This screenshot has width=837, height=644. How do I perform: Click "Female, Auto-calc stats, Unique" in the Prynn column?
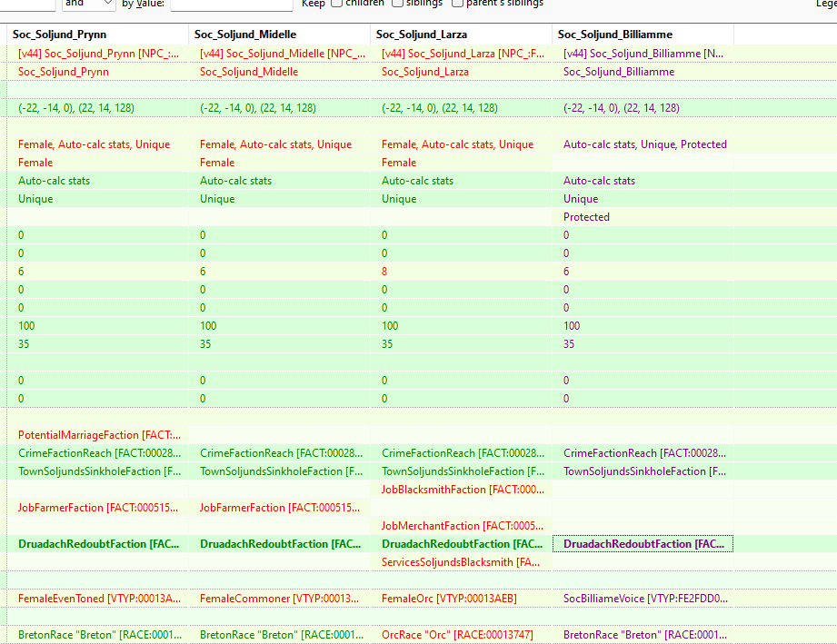click(97, 144)
